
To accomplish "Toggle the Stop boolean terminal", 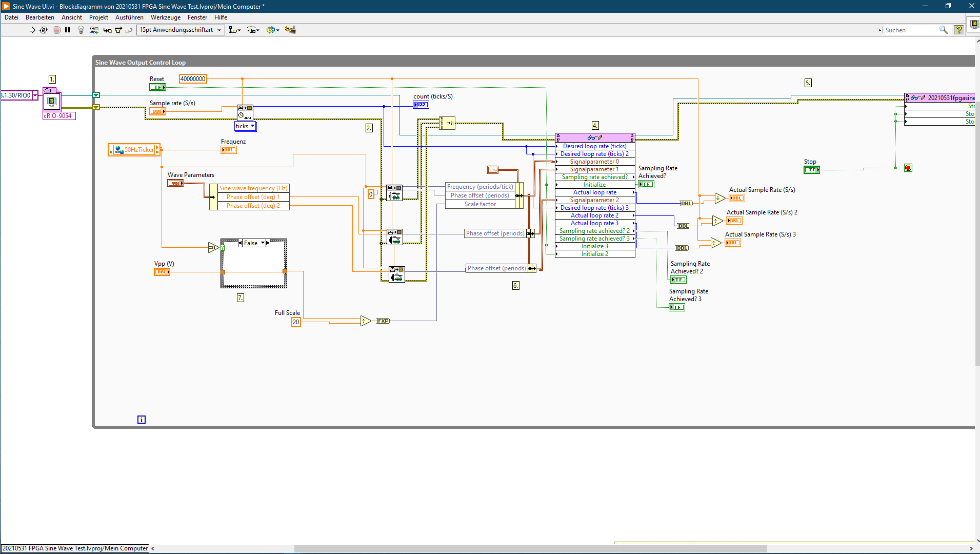I will pyautogui.click(x=811, y=170).
